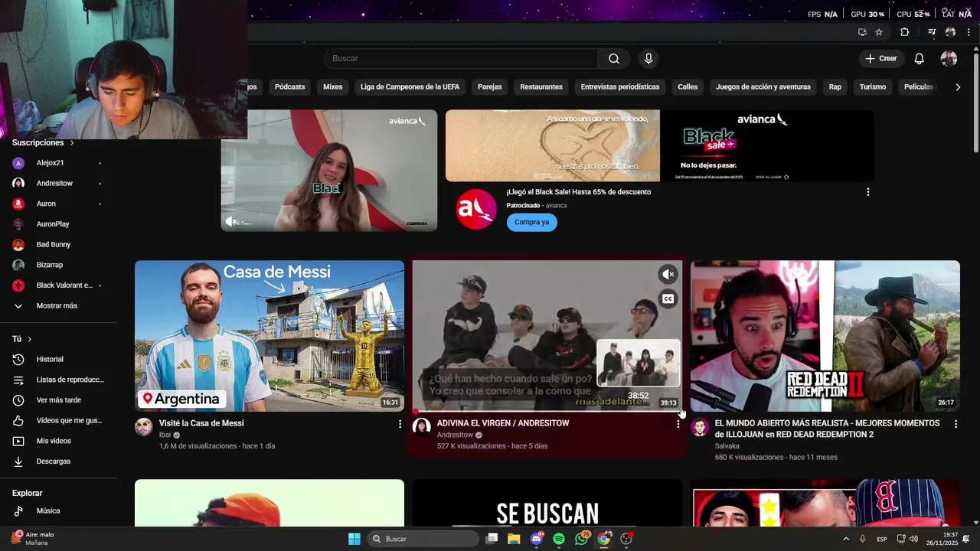Expand the Tú section arrow
The height and width of the screenshot is (551, 980).
[x=30, y=339]
